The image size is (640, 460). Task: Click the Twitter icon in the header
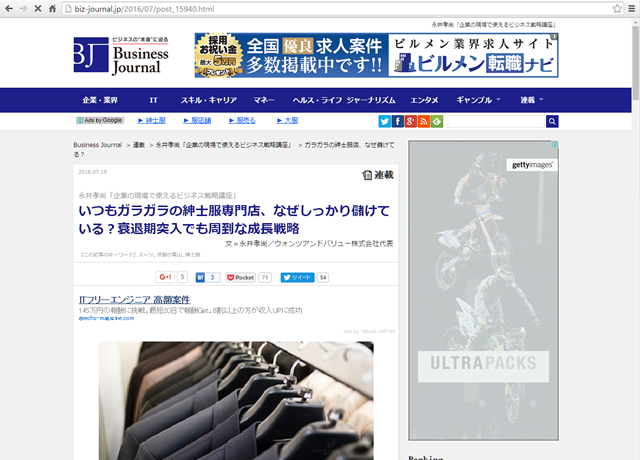pyautogui.click(x=385, y=121)
